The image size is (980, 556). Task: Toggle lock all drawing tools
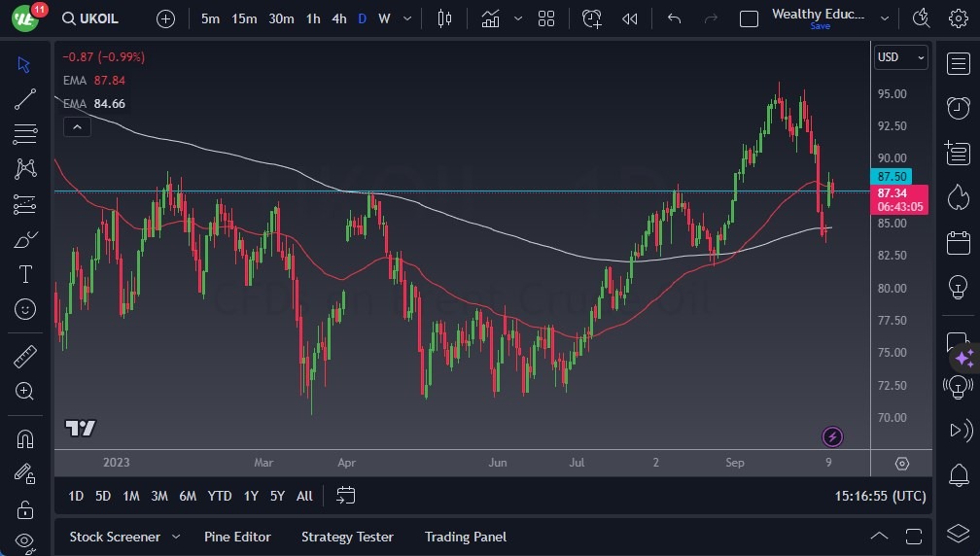(x=25, y=508)
